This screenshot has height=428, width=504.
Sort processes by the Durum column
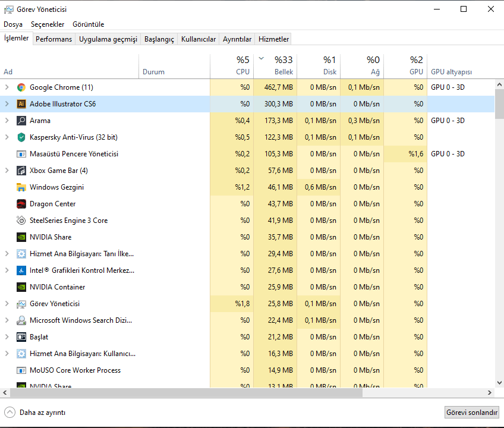click(175, 66)
